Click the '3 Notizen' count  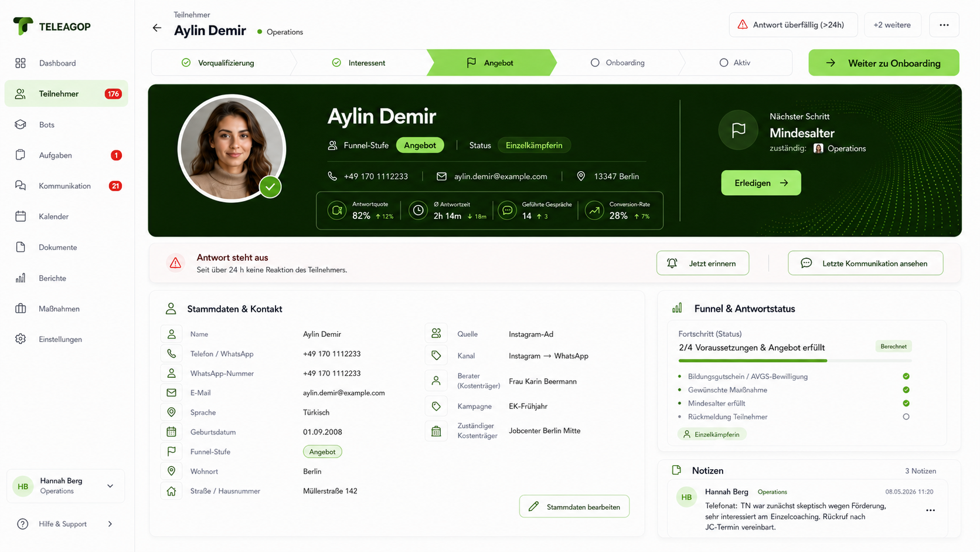tap(920, 471)
